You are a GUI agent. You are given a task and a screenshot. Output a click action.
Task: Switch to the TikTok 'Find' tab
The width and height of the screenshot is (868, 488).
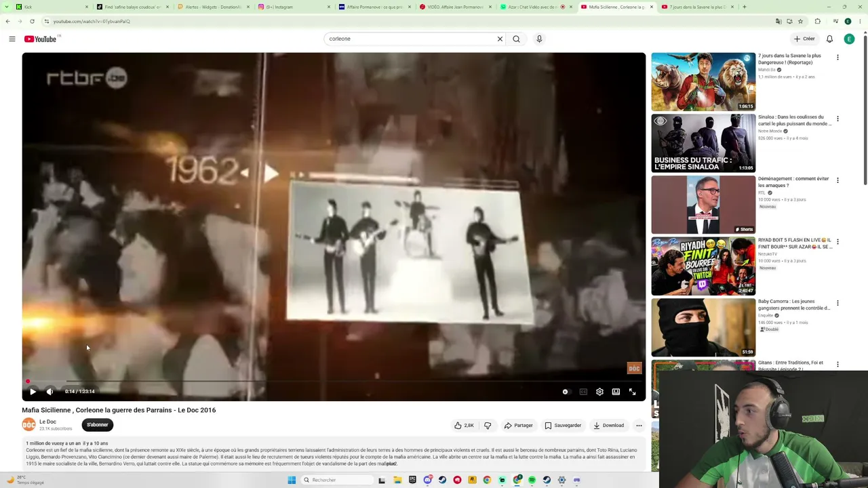132,7
